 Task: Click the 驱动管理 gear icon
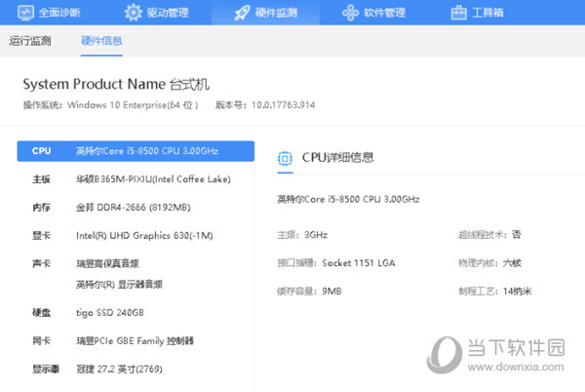(134, 13)
